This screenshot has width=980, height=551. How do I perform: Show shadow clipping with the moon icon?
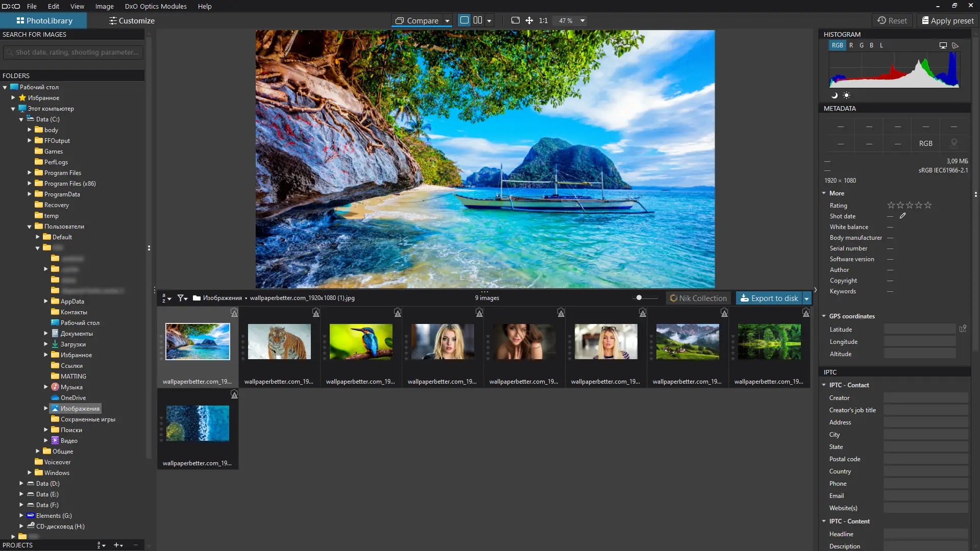tap(835, 95)
